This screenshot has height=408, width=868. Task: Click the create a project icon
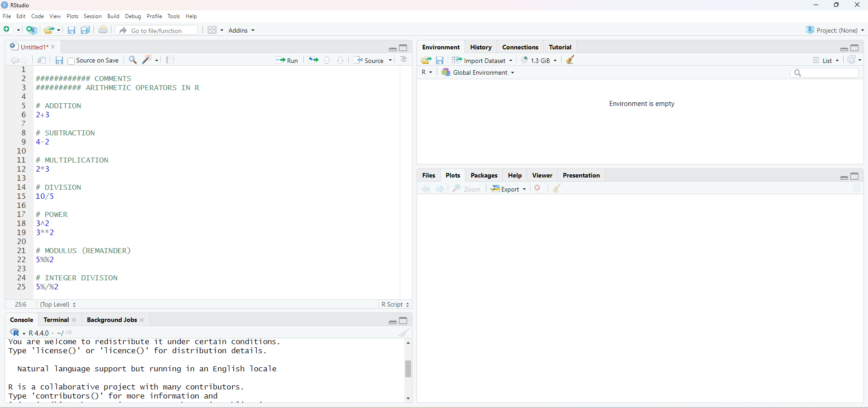point(32,30)
